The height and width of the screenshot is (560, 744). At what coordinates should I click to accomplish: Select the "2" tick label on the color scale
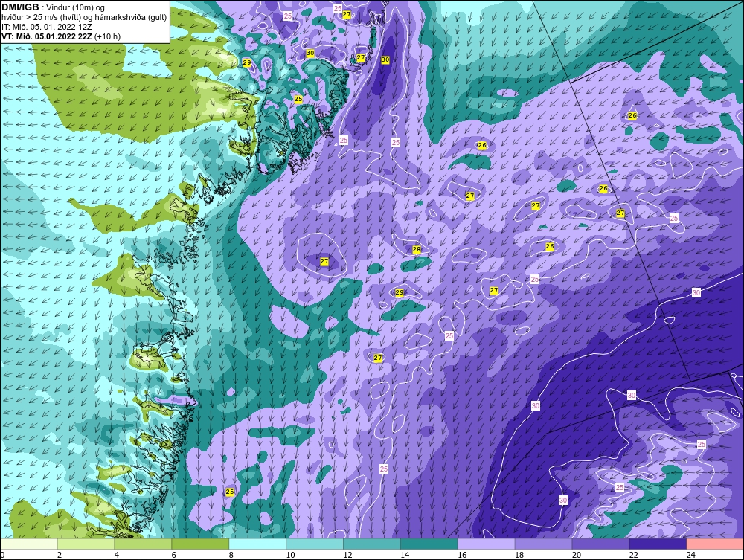pos(60,555)
